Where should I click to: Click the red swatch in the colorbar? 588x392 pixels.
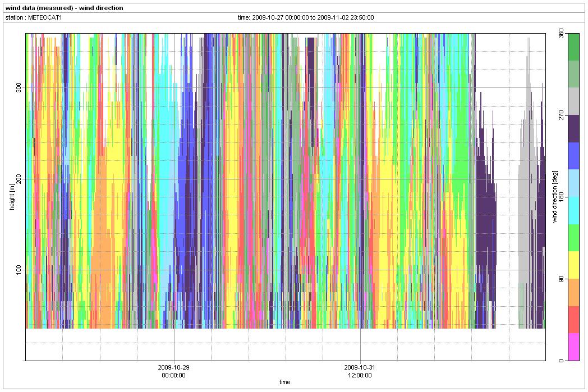pos(574,320)
